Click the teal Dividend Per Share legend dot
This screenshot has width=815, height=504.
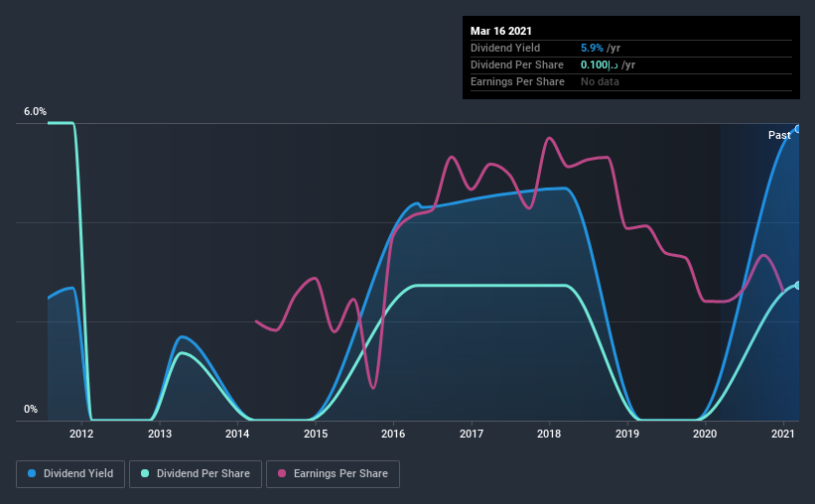(x=145, y=473)
